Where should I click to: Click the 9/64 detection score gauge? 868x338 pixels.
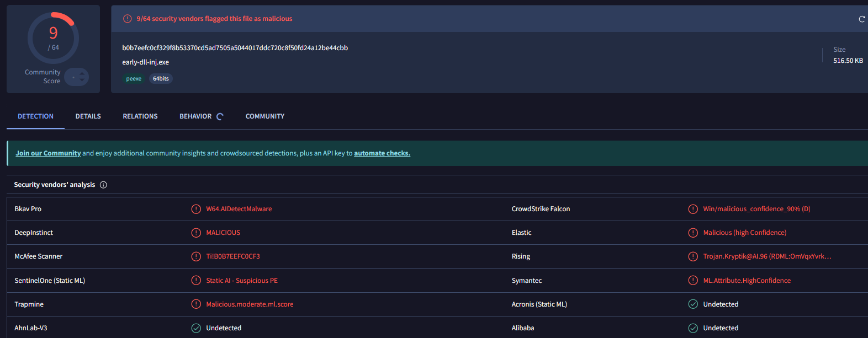click(x=53, y=39)
